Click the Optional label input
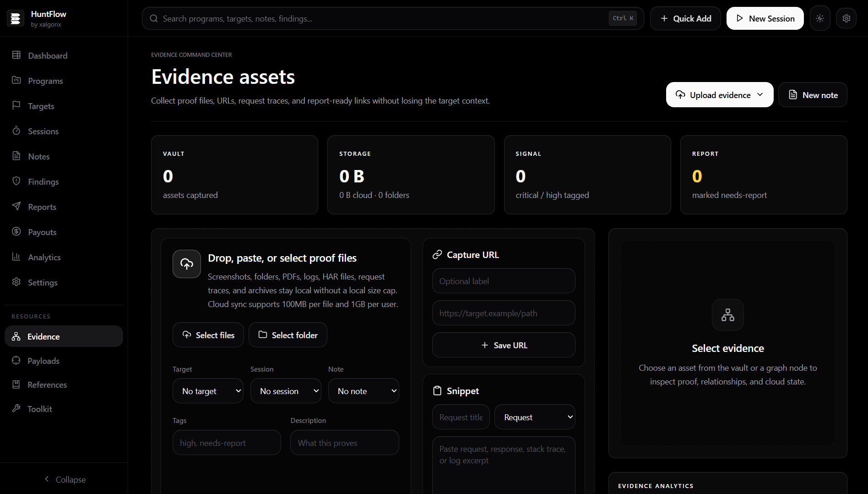This screenshot has height=494, width=868. coord(504,281)
